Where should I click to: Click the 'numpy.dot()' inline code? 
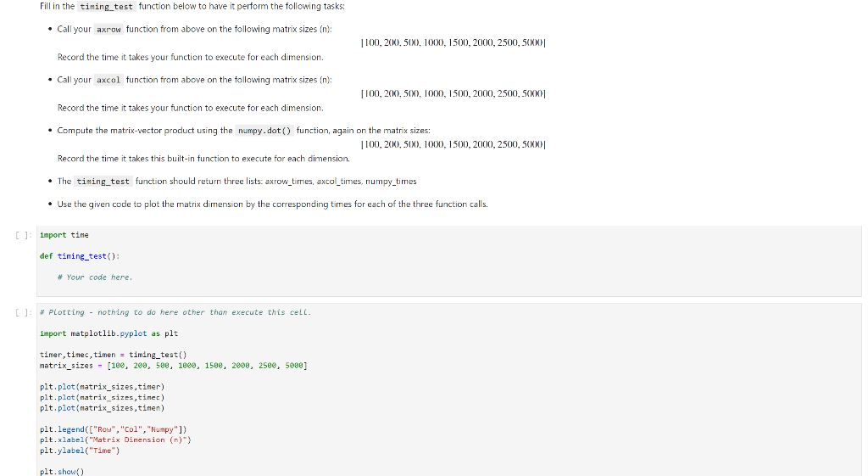(x=264, y=131)
